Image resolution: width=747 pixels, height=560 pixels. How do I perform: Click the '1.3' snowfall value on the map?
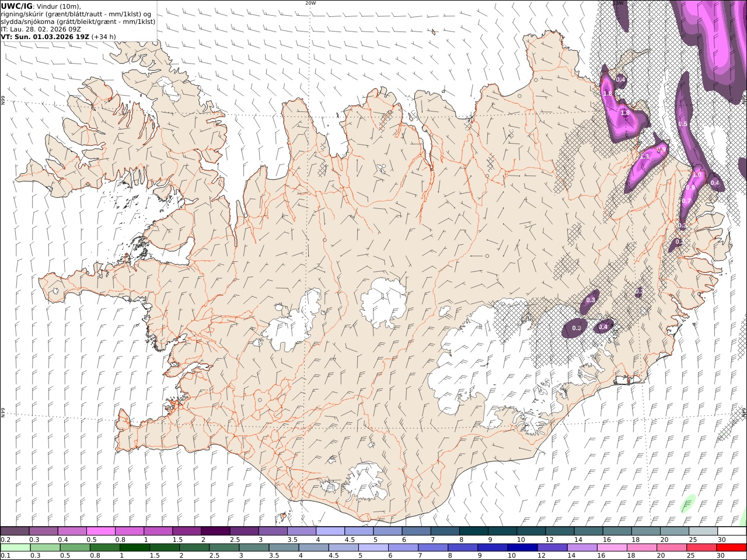tap(644, 157)
